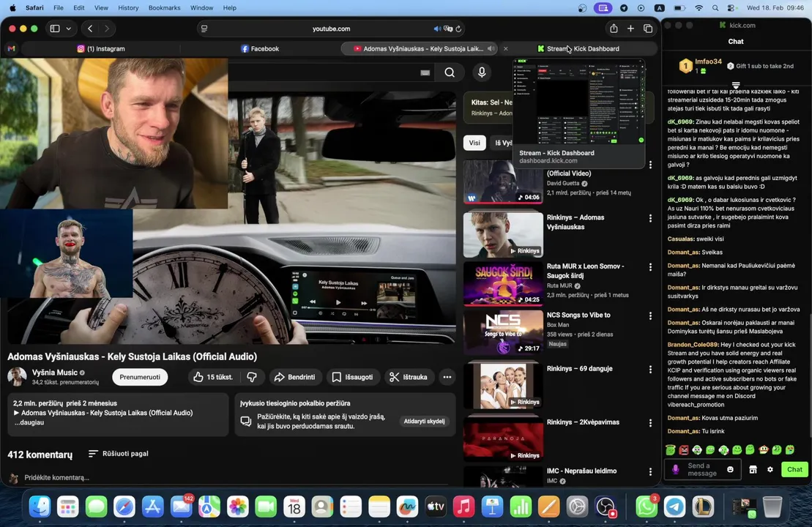Open the NCS Songs to Vibe to thumbnail

point(503,332)
